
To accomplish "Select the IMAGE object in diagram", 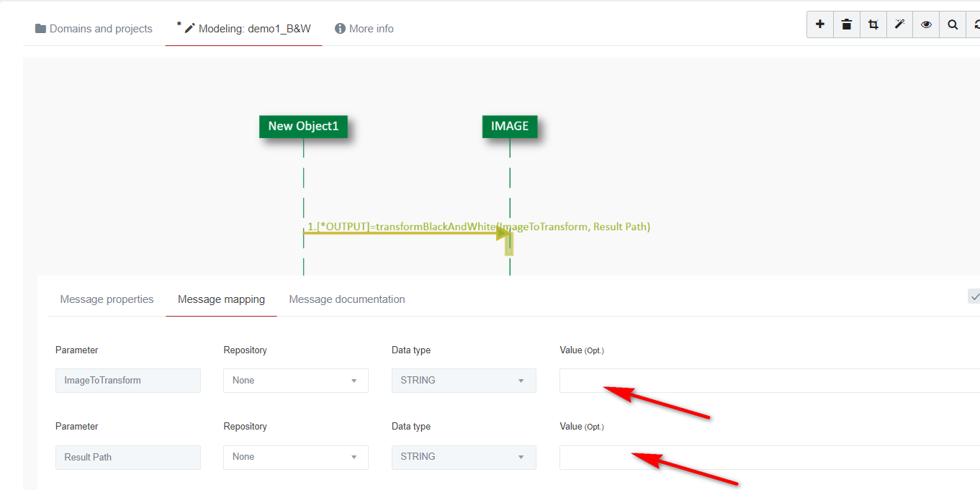I will [510, 127].
